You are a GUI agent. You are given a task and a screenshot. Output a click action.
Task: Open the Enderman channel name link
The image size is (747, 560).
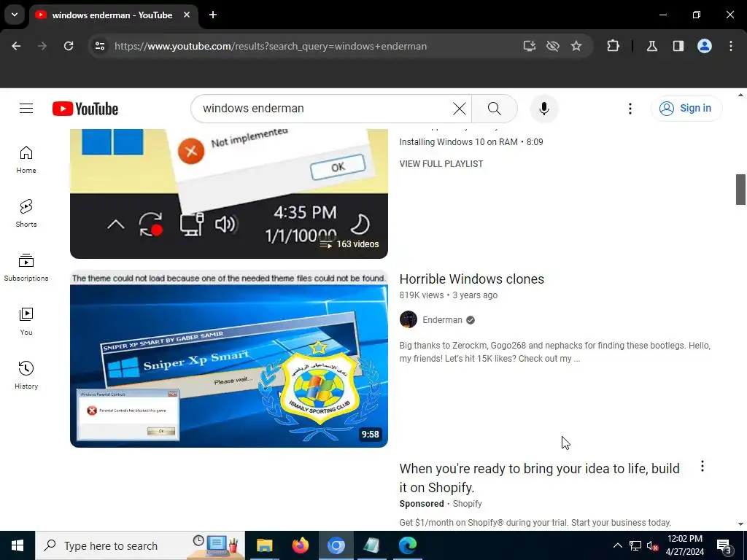(x=442, y=320)
